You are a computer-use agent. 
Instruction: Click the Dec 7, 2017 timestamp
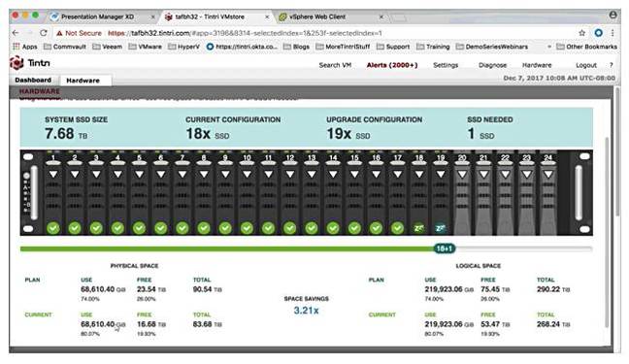(x=559, y=78)
